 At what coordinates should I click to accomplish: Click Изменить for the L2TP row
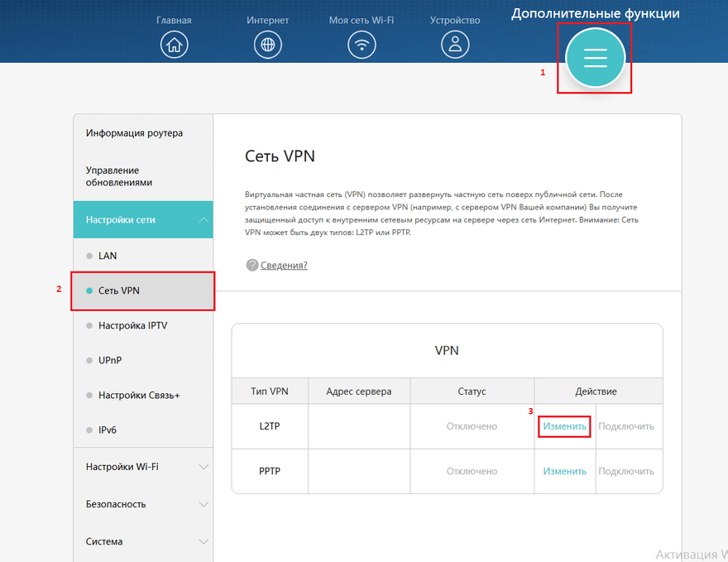click(565, 426)
